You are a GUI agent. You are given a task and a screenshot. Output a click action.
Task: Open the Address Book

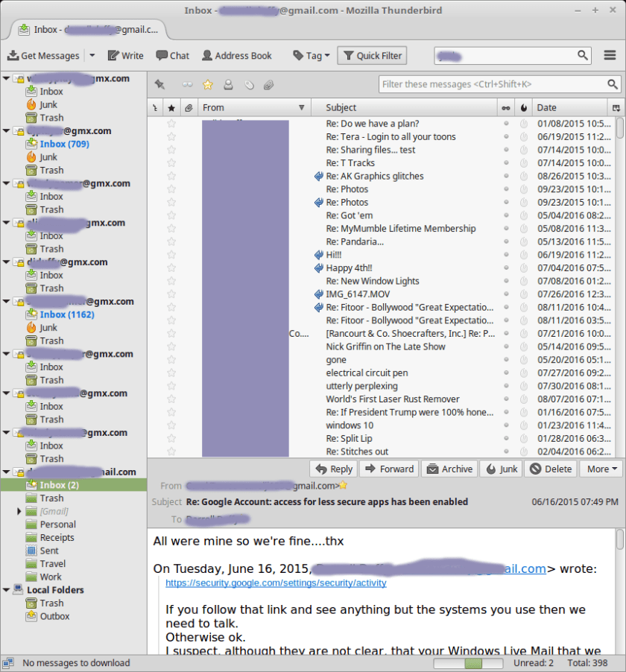(237, 55)
